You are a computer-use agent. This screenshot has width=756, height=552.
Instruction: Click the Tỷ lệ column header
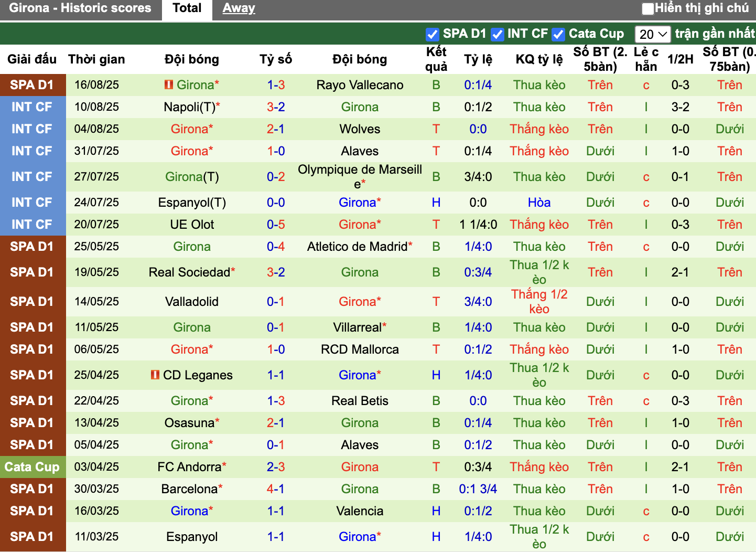click(478, 59)
